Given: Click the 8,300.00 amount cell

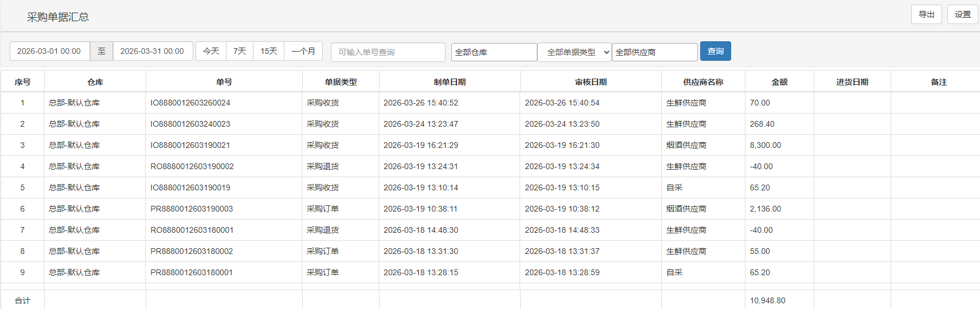Looking at the screenshot, I should [x=766, y=146].
